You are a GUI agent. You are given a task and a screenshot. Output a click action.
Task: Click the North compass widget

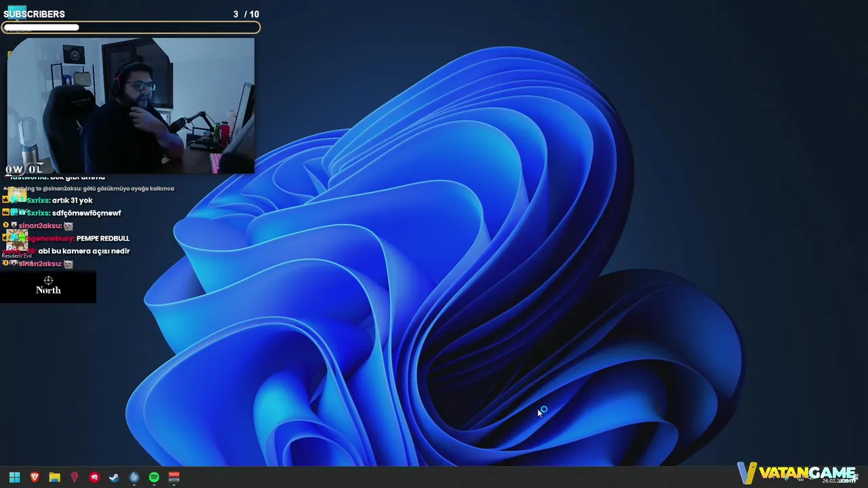(x=48, y=286)
